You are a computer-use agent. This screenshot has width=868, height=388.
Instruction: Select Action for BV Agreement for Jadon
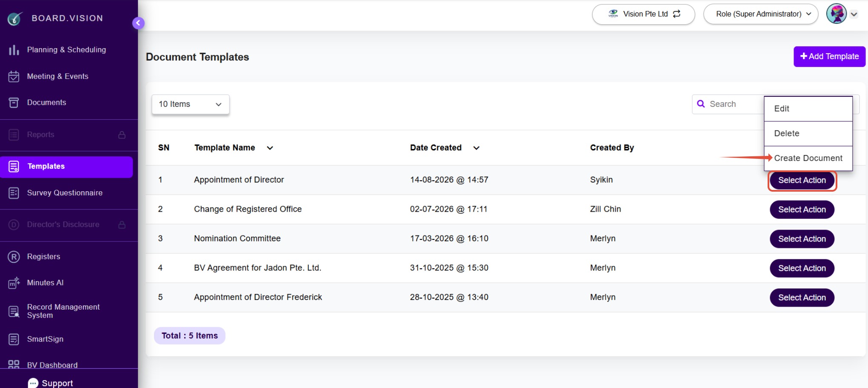pos(802,268)
